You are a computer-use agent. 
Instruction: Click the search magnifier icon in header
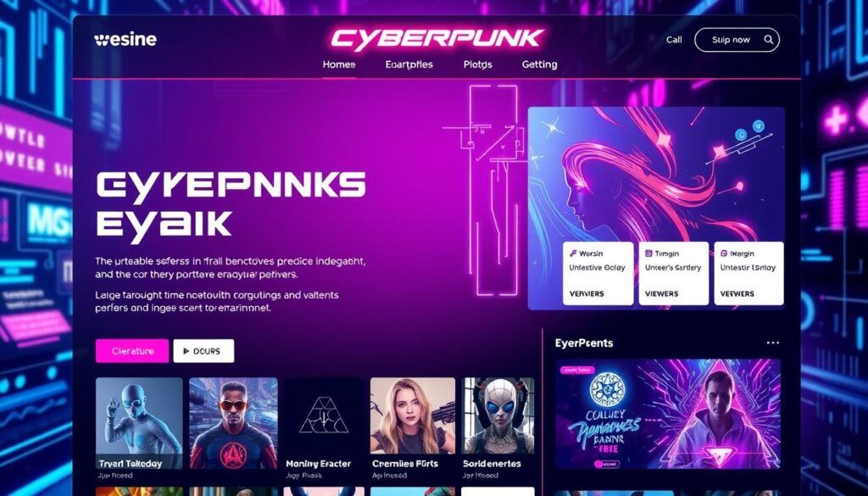(x=768, y=40)
